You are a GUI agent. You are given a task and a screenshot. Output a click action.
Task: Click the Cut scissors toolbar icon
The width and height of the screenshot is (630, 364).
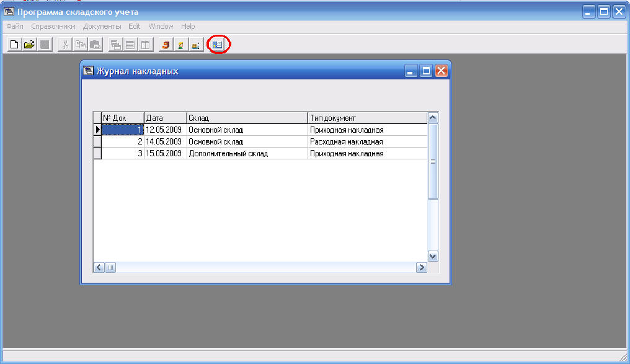pyautogui.click(x=65, y=45)
